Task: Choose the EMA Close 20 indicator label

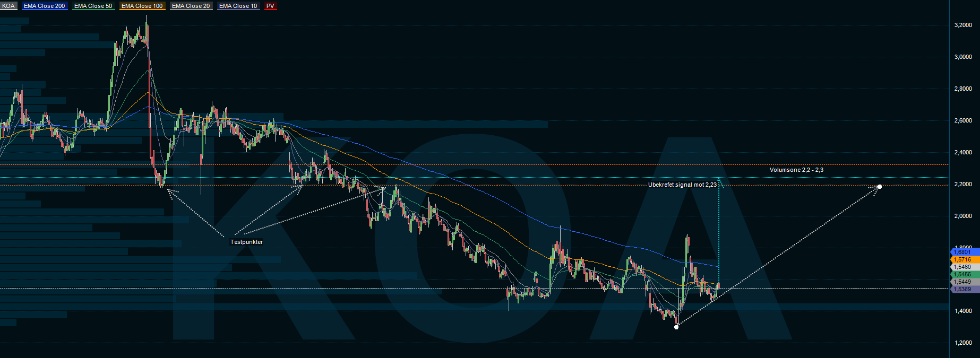Action: (191, 6)
